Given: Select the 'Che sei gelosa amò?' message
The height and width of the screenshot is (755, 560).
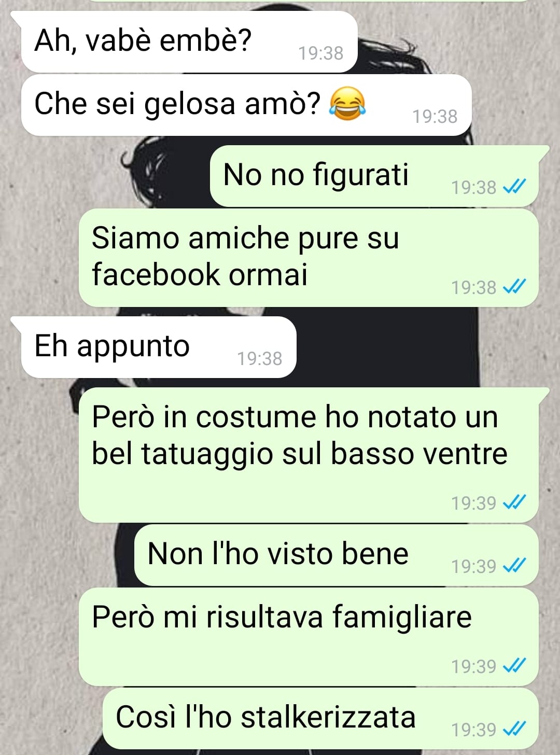Looking at the screenshot, I should 246,105.
